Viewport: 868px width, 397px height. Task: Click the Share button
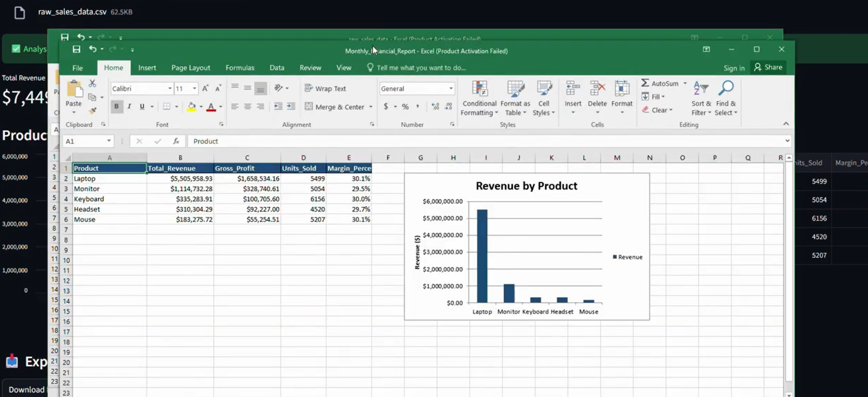768,67
